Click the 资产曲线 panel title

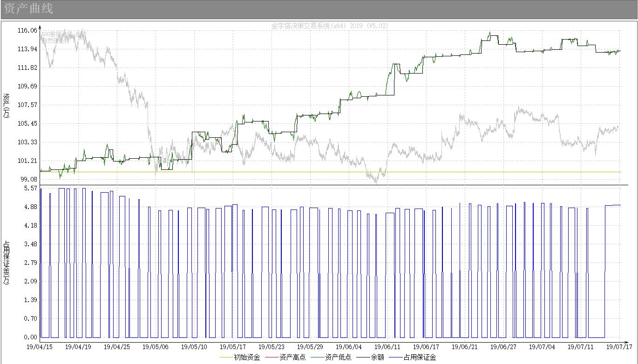click(28, 8)
